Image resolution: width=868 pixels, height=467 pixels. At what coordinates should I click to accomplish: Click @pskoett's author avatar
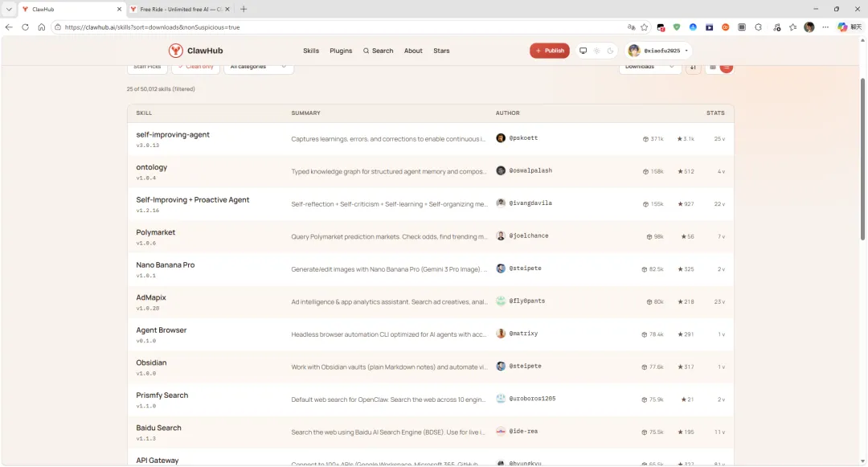point(501,137)
